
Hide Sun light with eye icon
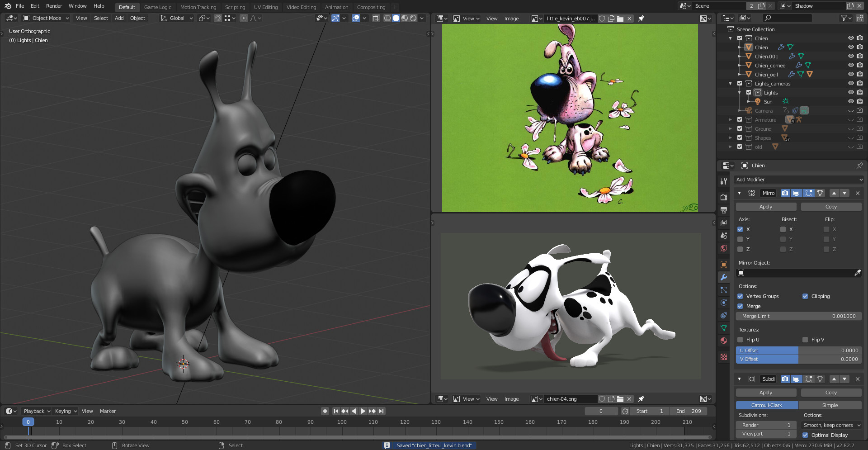pos(850,102)
